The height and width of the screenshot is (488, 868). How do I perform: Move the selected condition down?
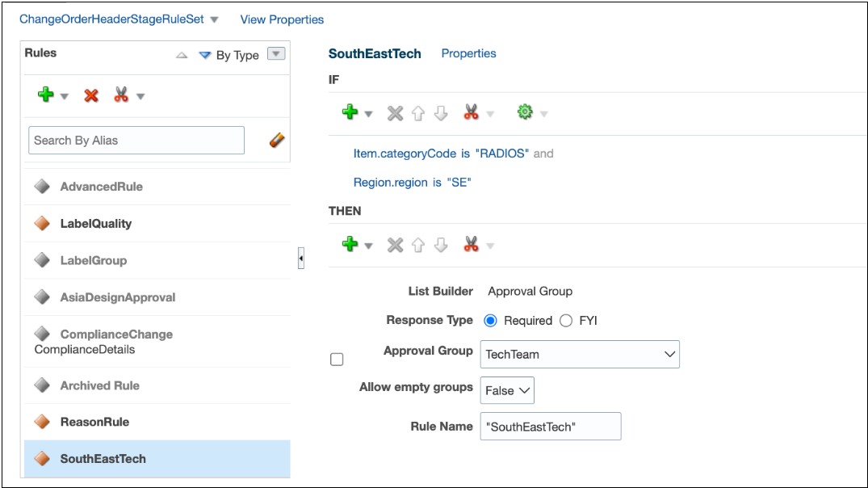click(440, 112)
